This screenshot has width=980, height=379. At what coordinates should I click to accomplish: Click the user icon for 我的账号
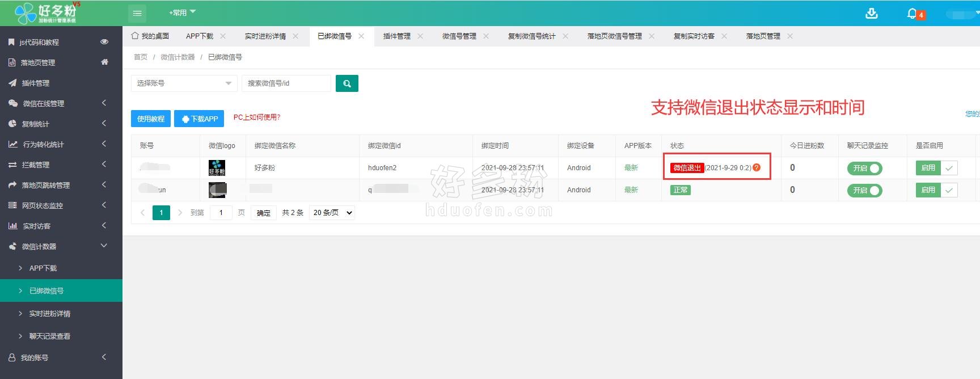tap(12, 357)
